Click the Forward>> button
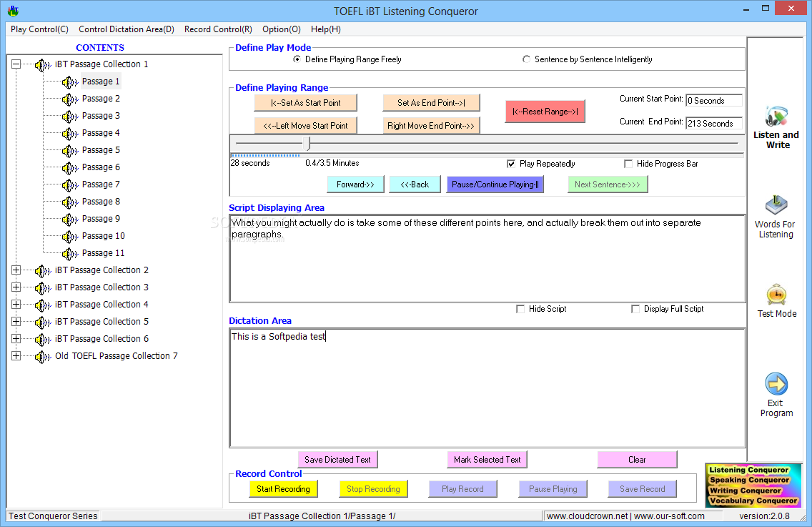This screenshot has height=527, width=812. click(x=356, y=184)
